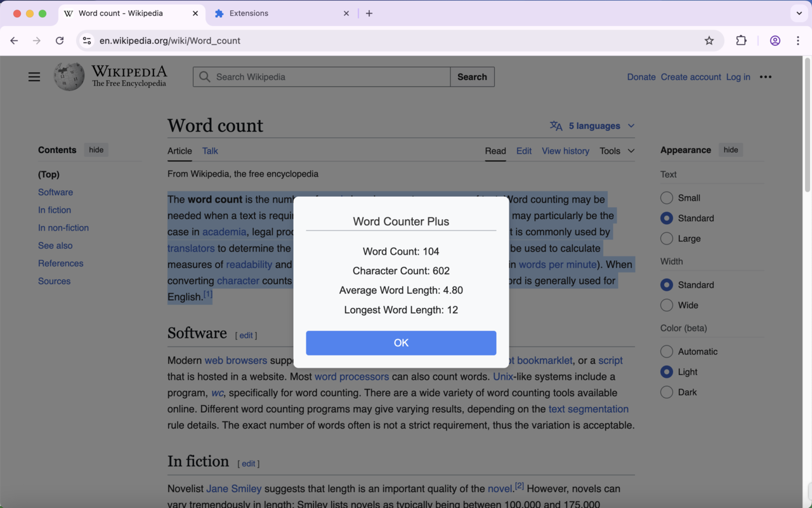Screen dimensions: 812x508
Task: Open the Chrome profile icon
Action: pos(775,40)
